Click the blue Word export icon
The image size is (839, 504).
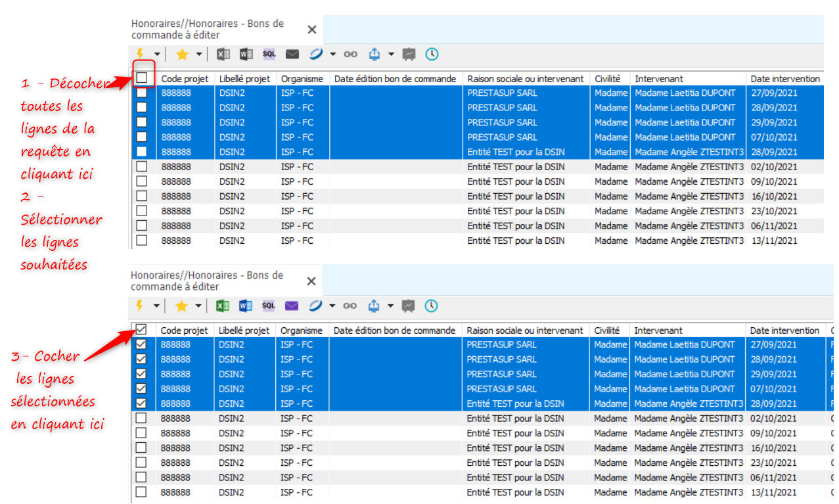point(246,306)
